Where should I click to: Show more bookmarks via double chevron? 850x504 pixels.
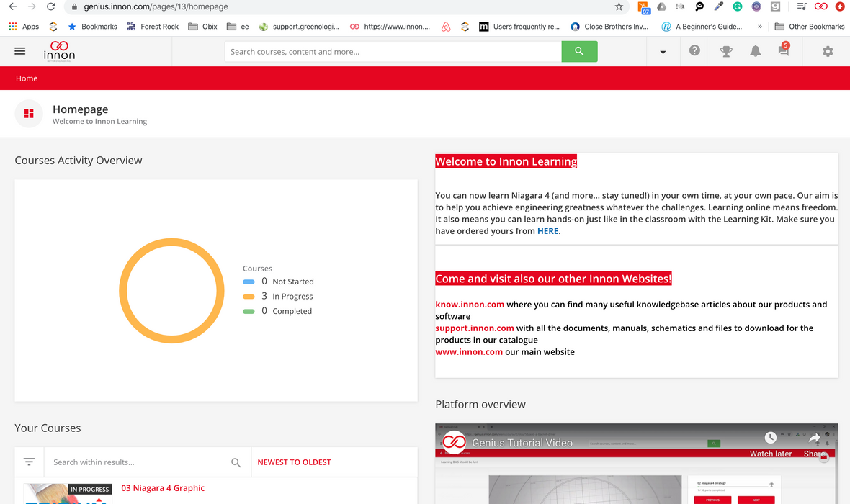[x=759, y=26]
